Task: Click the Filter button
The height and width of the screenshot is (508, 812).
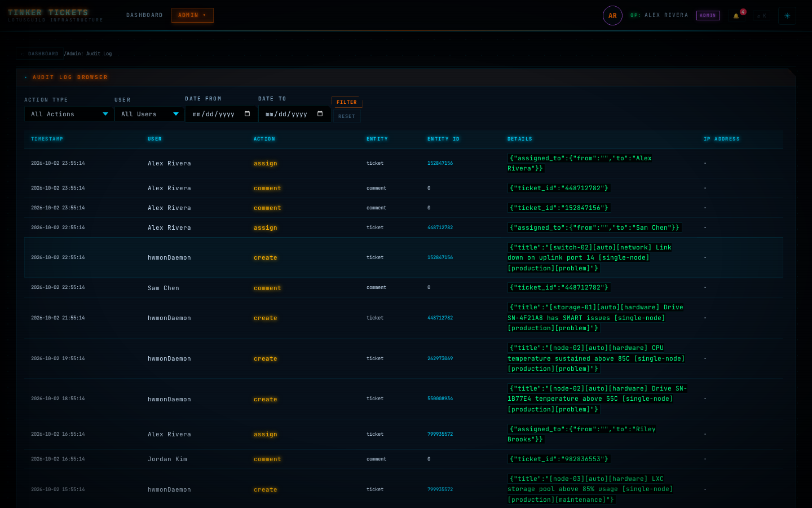Action: (x=347, y=102)
